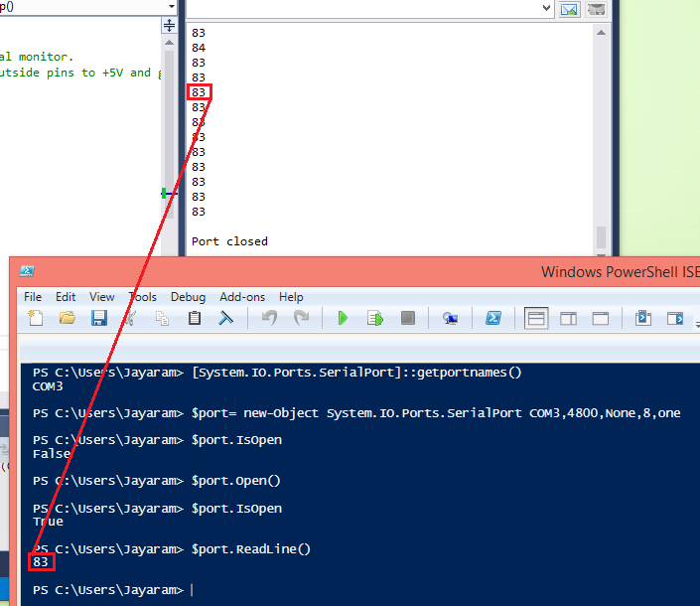This screenshot has height=606, width=700.
Task: Open New Remote PowerShell Tab icon
Action: (x=450, y=318)
